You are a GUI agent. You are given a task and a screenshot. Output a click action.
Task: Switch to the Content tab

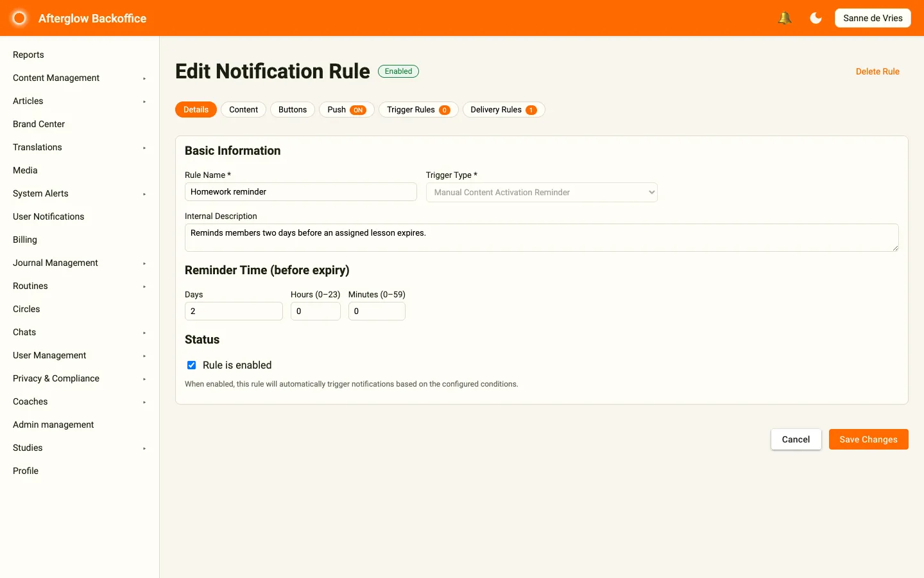(243, 110)
